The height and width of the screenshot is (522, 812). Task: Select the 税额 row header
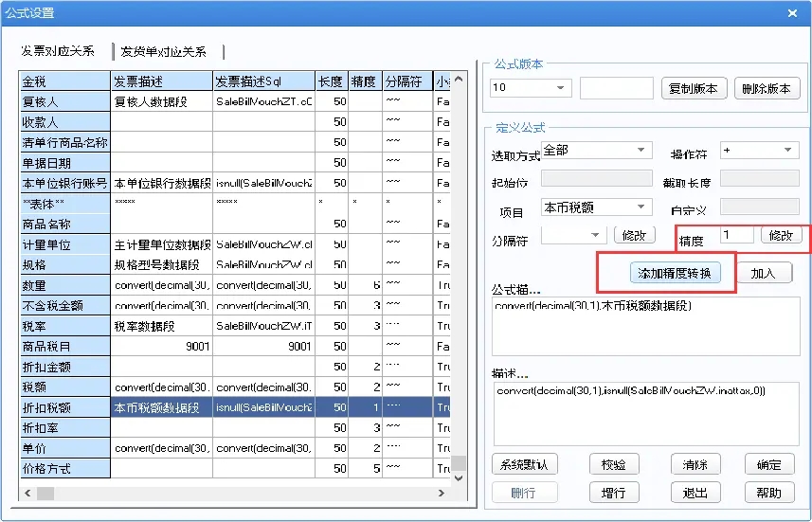coord(64,387)
